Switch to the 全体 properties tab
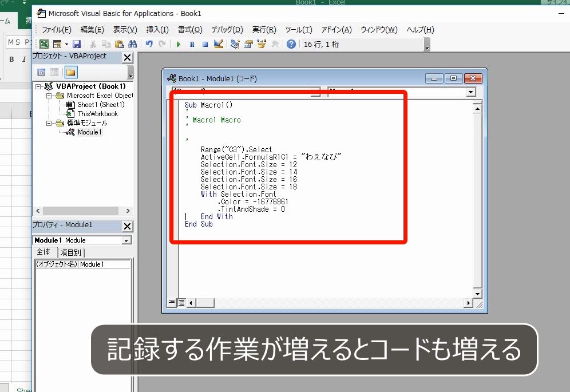The height and width of the screenshot is (392, 570). pos(44,252)
